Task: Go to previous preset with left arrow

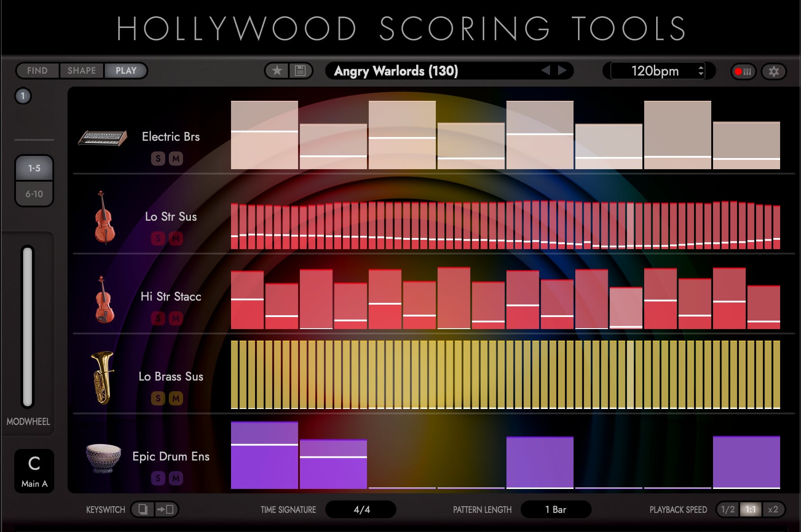Action: click(546, 70)
